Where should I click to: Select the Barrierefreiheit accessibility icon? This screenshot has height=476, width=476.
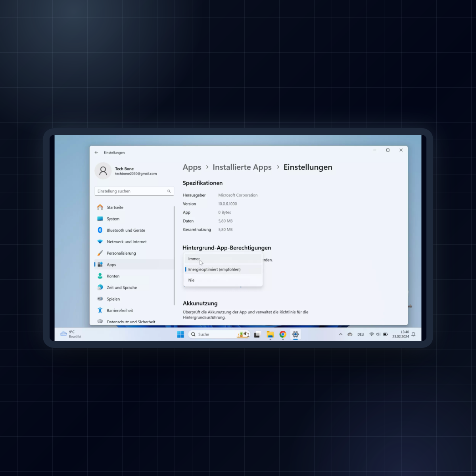click(100, 311)
